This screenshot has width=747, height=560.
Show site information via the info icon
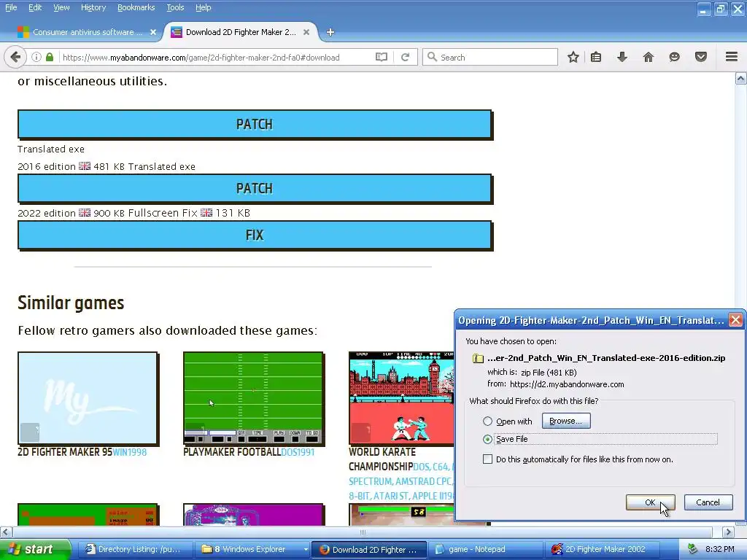point(36,57)
